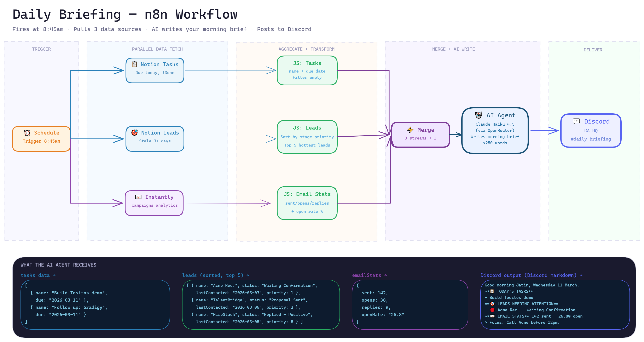This screenshot has height=342, width=644.
Task: Click red circle beside Acme Rec. output line
Action: [493, 310]
